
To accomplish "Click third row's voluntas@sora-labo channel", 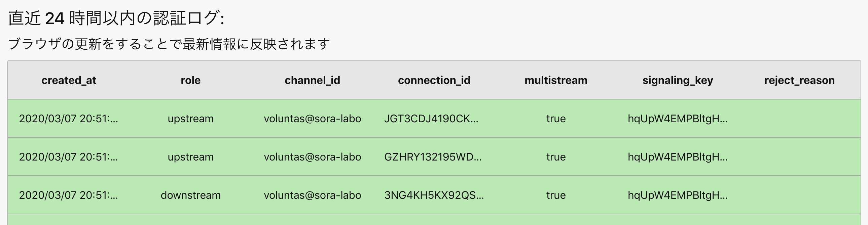I will point(312,195).
